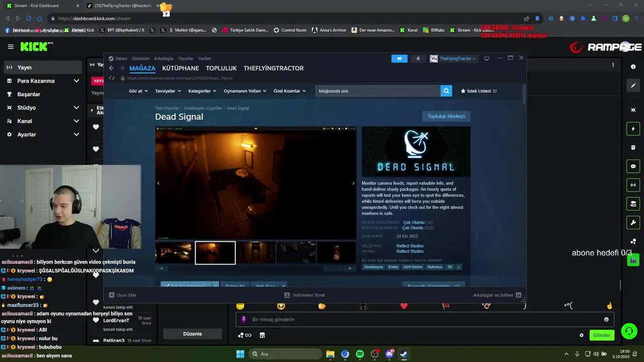644x362 pixels.
Task: Click the Topluluk Merkezi button
Action: [x=446, y=116]
